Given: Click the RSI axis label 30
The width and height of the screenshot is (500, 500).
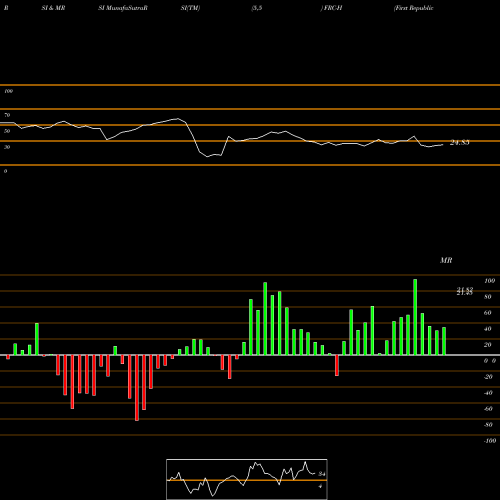Looking at the screenshot, I should pos(7,147).
